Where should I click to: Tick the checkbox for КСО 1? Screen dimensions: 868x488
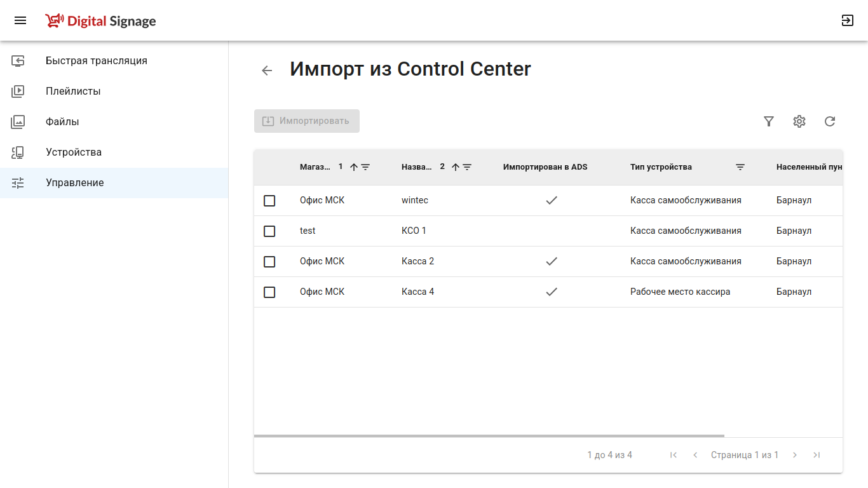point(269,231)
